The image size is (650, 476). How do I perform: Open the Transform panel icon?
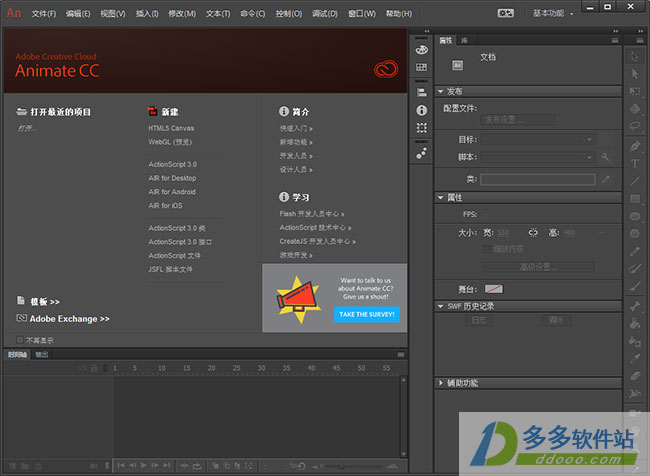pyautogui.click(x=422, y=128)
